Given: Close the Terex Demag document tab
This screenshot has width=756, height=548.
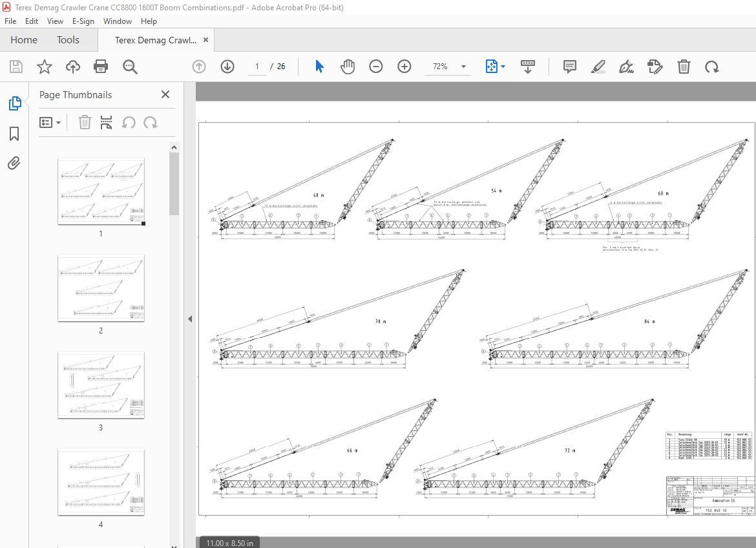Looking at the screenshot, I should pos(206,40).
